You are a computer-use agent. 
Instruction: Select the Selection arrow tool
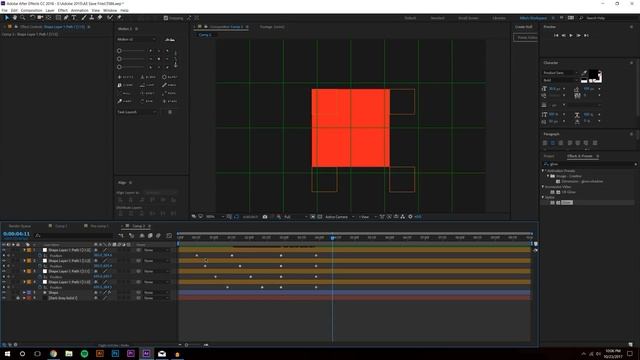point(7,18)
